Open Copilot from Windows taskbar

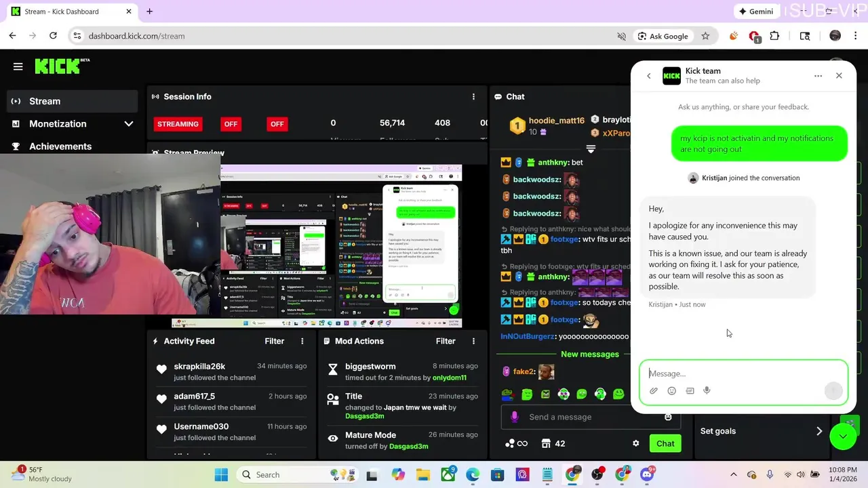click(397, 475)
